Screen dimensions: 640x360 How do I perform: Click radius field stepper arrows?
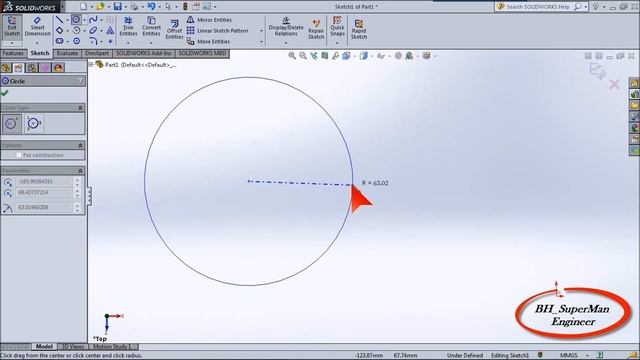(78, 207)
